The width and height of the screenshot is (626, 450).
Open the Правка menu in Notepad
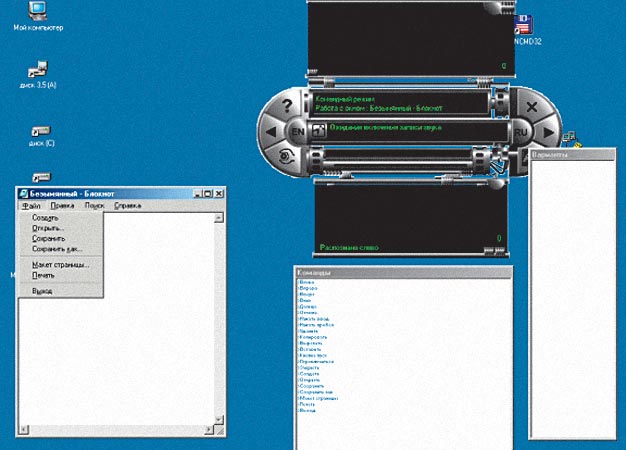63,206
